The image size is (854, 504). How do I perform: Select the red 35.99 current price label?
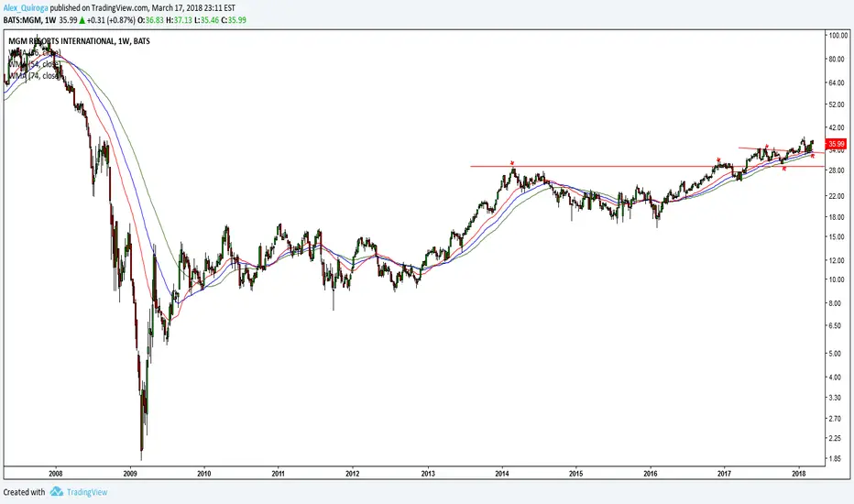pos(836,144)
